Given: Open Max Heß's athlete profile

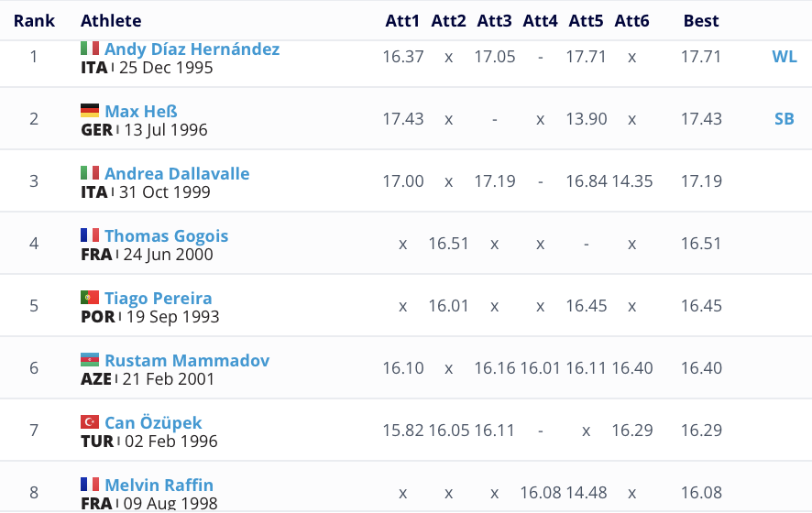Looking at the screenshot, I should pos(141,111).
